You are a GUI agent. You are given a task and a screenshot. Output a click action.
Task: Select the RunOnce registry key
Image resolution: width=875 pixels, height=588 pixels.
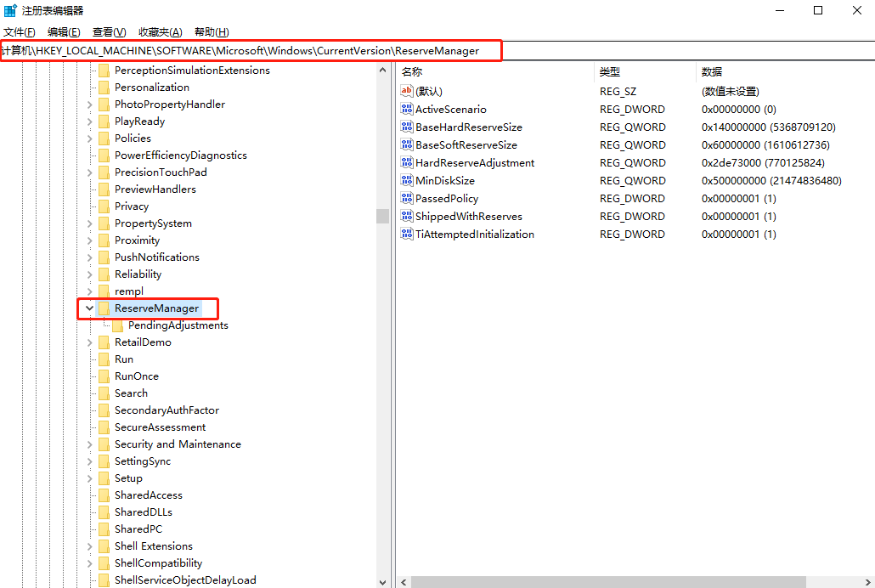click(x=134, y=376)
